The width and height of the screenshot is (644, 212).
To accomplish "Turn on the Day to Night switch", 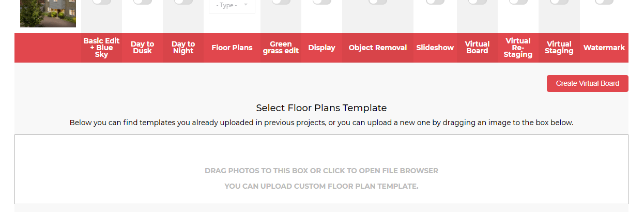I will [183, 2].
